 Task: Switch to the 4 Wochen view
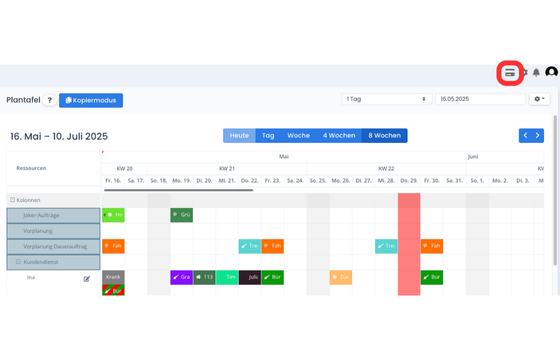[x=339, y=136]
